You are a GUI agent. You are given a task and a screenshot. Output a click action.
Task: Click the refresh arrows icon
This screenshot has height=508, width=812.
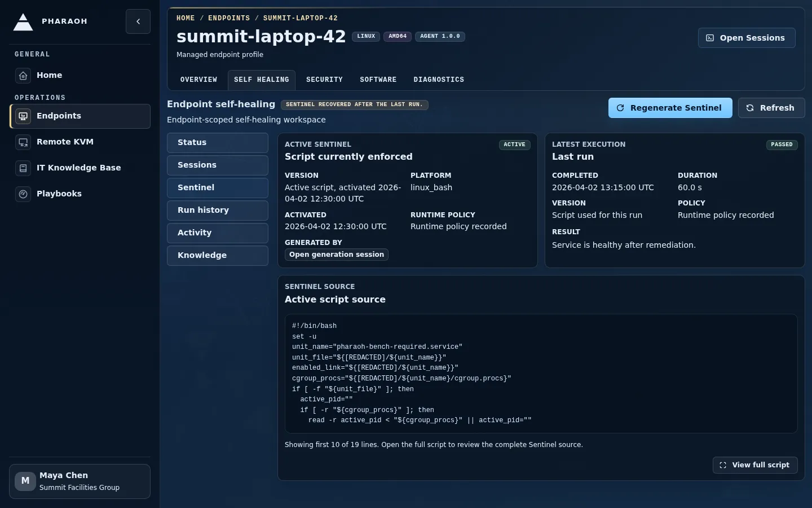[x=750, y=108]
